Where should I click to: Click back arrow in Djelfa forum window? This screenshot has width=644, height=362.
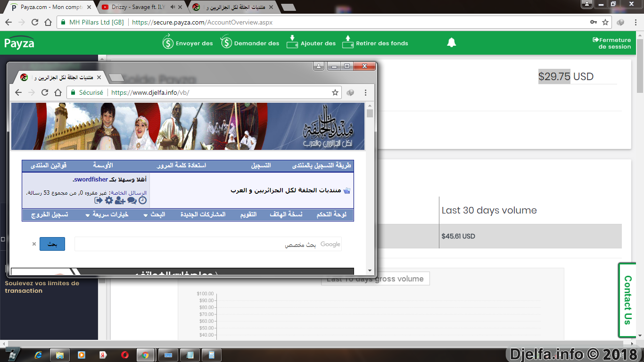pos(18,92)
